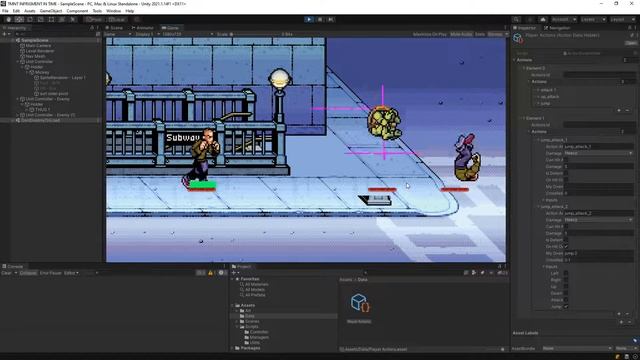Open the GameObject menu
Image resolution: width=640 pixels, height=360 pixels.
pyautogui.click(x=51, y=11)
